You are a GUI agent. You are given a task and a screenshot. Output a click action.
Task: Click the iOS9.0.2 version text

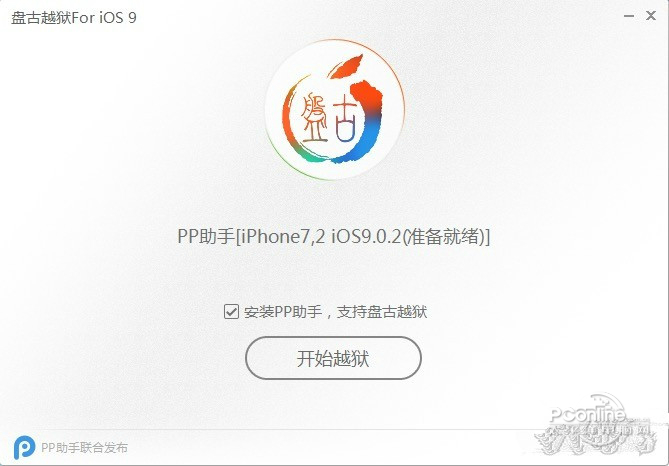point(367,236)
